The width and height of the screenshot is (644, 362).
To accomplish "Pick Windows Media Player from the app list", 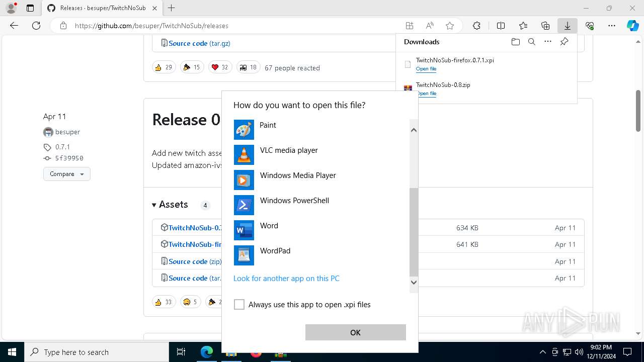I will [x=322, y=180].
